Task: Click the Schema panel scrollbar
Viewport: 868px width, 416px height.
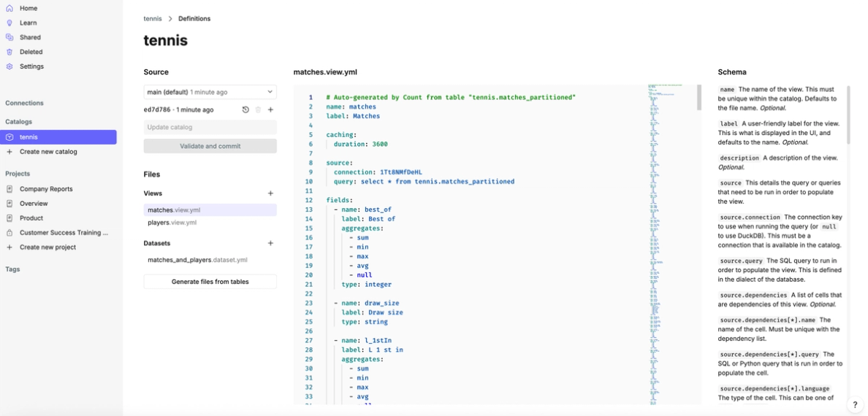Action: tap(848, 115)
